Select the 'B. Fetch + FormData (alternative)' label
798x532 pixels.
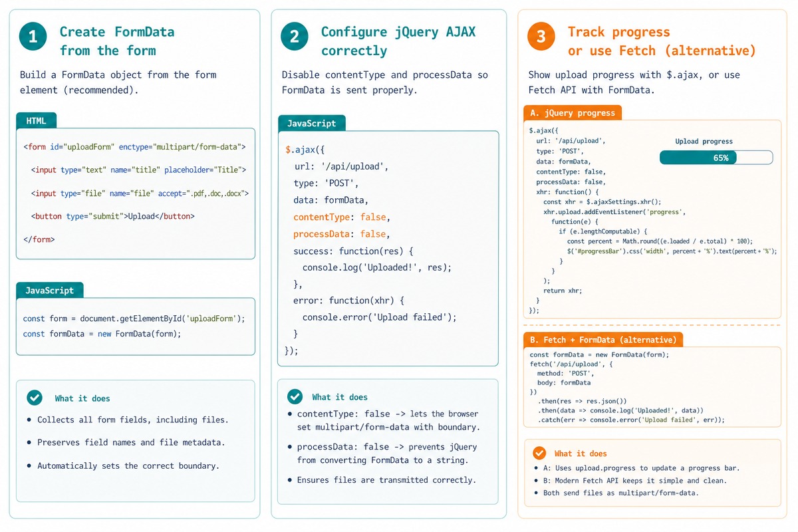tap(603, 339)
